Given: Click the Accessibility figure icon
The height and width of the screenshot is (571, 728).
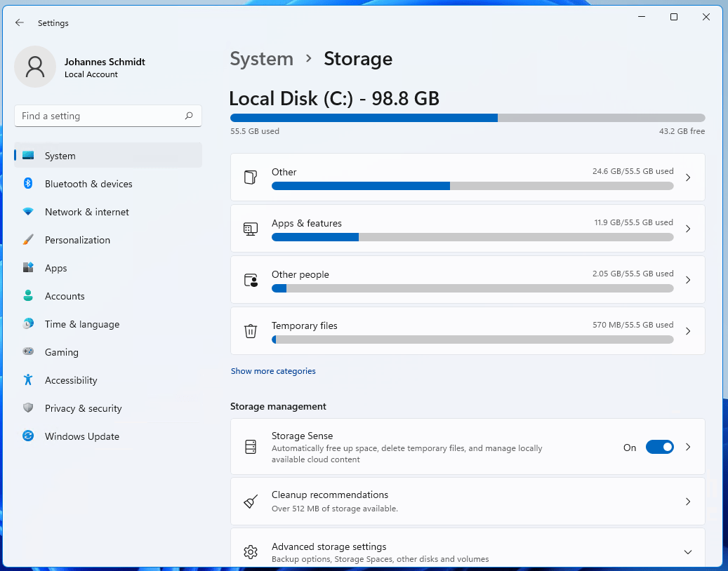Looking at the screenshot, I should pyautogui.click(x=28, y=380).
